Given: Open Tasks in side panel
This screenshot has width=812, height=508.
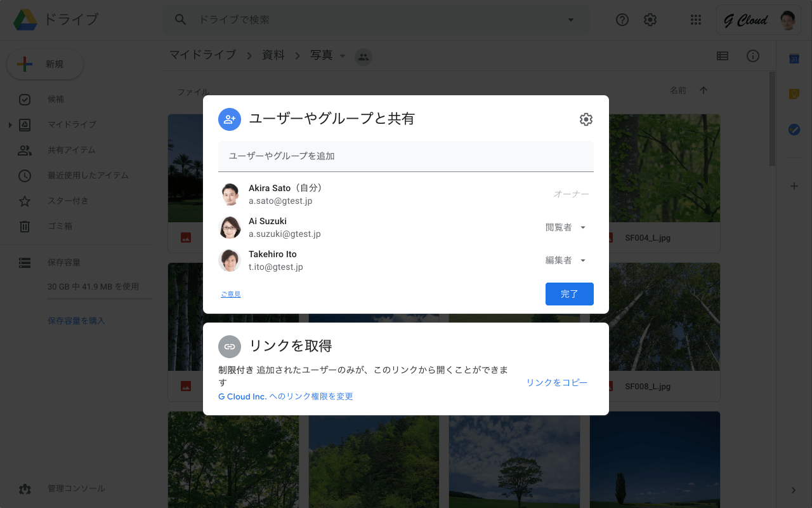Looking at the screenshot, I should click(x=794, y=129).
